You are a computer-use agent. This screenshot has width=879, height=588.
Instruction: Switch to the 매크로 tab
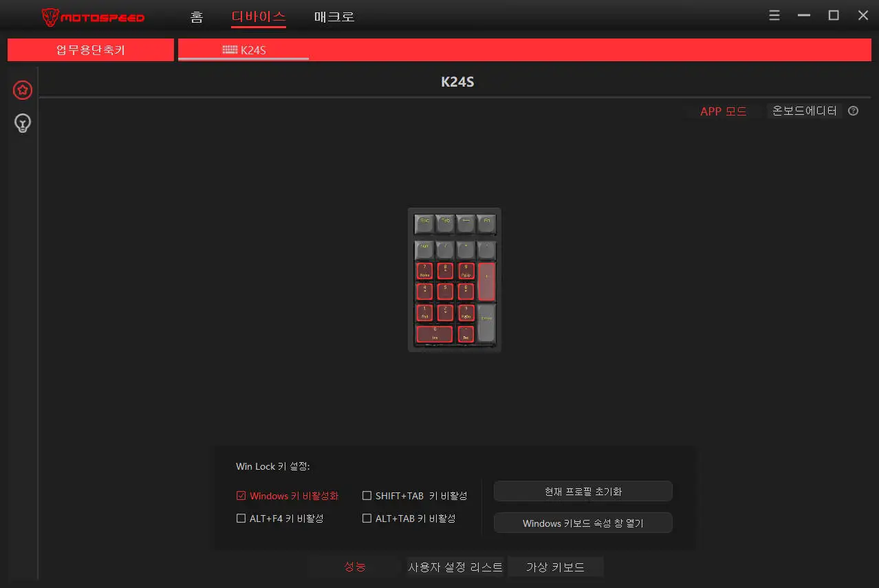[334, 17]
